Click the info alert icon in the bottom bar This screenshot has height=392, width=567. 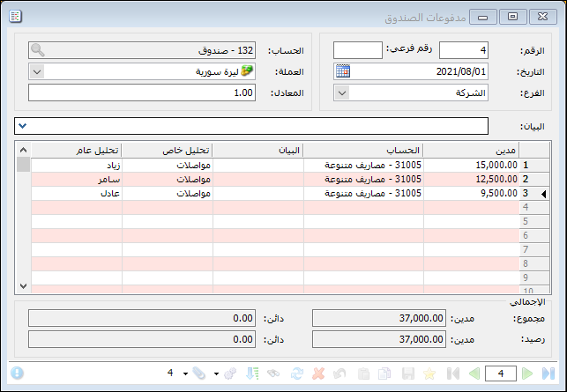(x=17, y=373)
